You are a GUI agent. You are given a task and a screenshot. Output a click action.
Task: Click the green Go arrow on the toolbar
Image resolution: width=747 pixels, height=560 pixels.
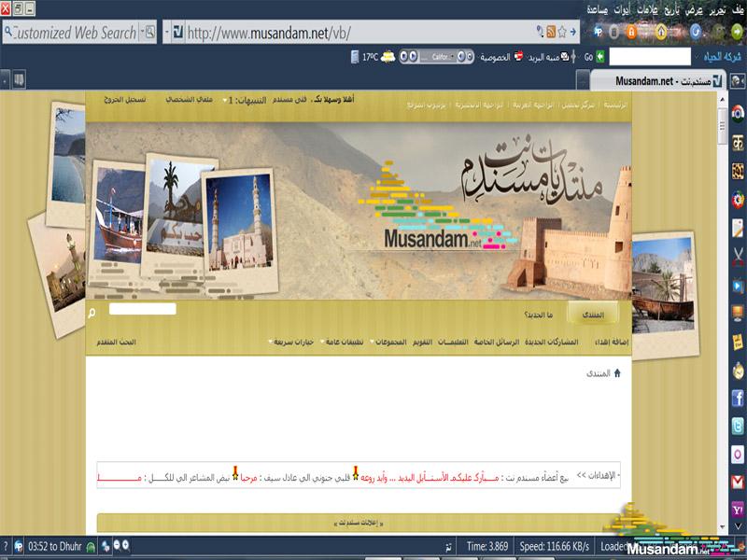point(600,57)
